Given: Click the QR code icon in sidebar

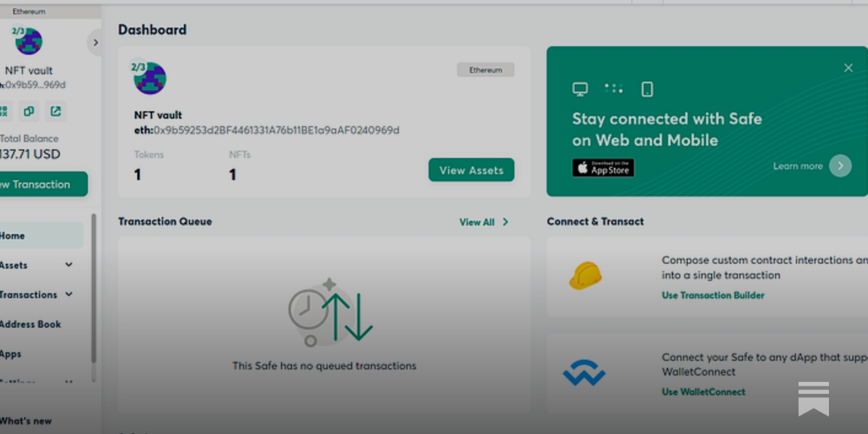Looking at the screenshot, I should coord(3,111).
